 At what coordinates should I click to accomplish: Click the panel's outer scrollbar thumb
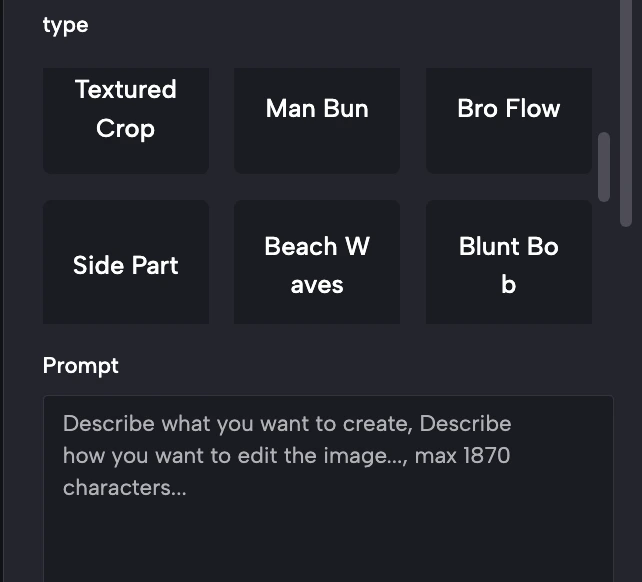[x=627, y=110]
